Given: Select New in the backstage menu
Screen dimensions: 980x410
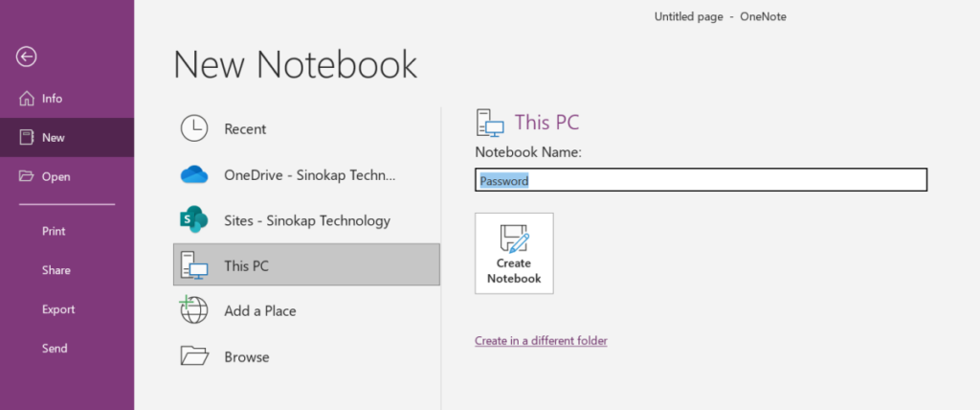Looking at the screenshot, I should (67, 137).
